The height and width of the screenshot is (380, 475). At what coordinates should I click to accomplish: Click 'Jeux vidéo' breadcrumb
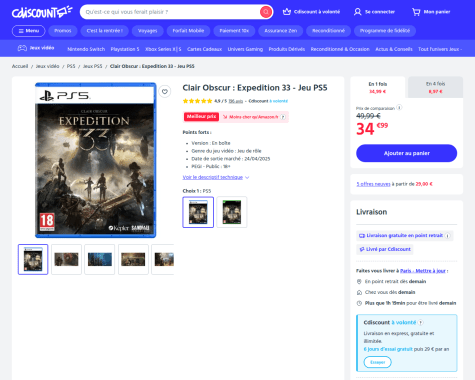point(47,66)
